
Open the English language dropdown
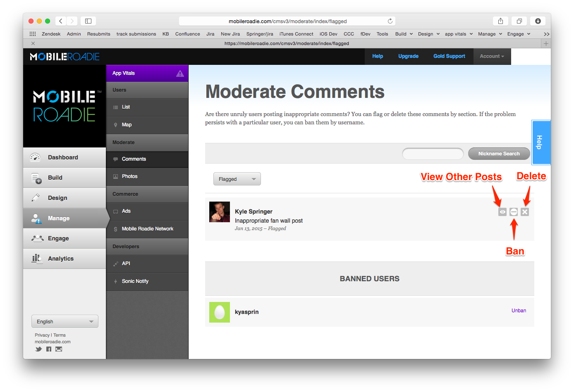click(x=65, y=321)
